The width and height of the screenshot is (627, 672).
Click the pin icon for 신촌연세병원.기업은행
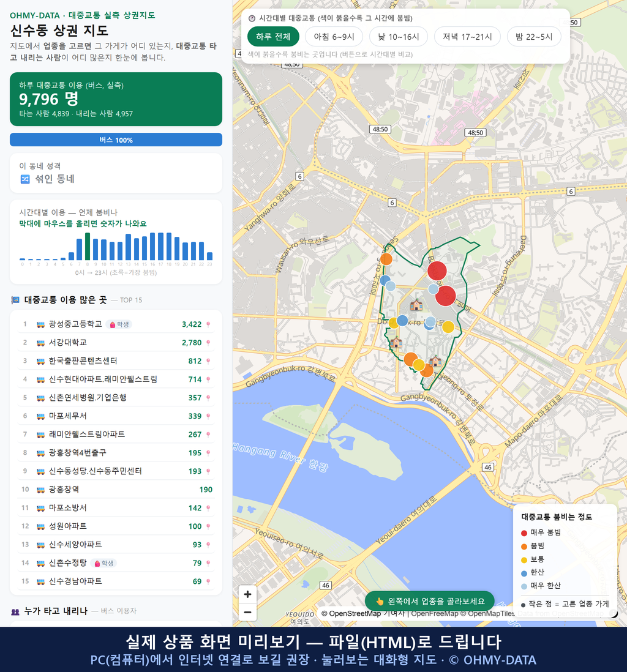pos(208,398)
